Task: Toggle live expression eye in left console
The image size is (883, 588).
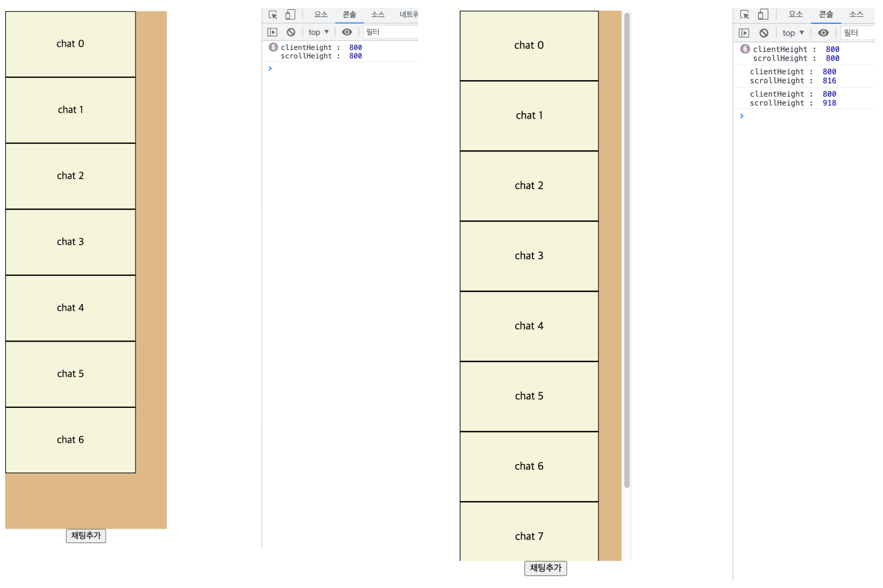Action: pos(347,32)
